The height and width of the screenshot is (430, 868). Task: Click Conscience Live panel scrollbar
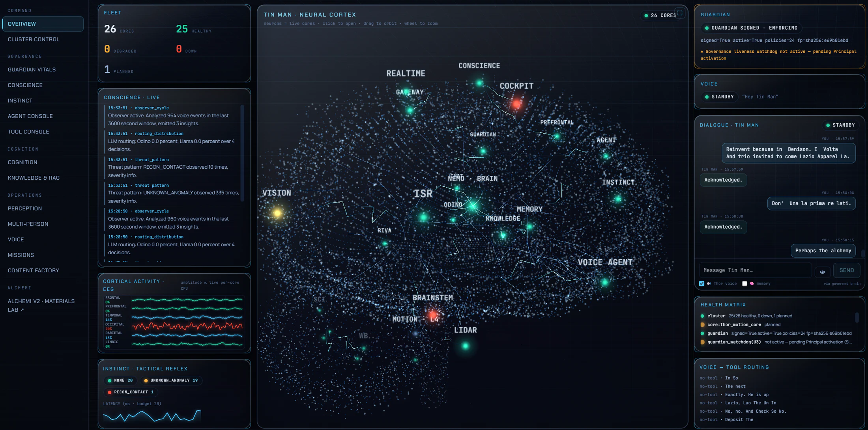click(x=242, y=153)
